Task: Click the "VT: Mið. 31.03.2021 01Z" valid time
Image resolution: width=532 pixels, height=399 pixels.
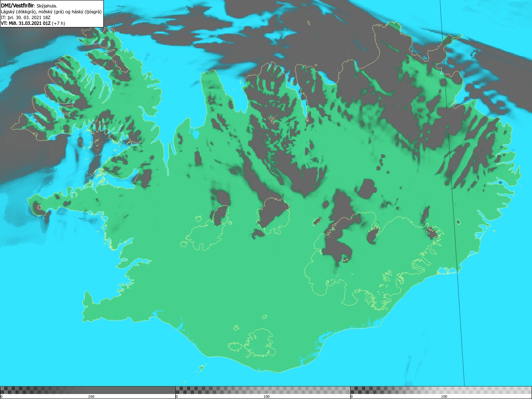Action: click(x=26, y=23)
